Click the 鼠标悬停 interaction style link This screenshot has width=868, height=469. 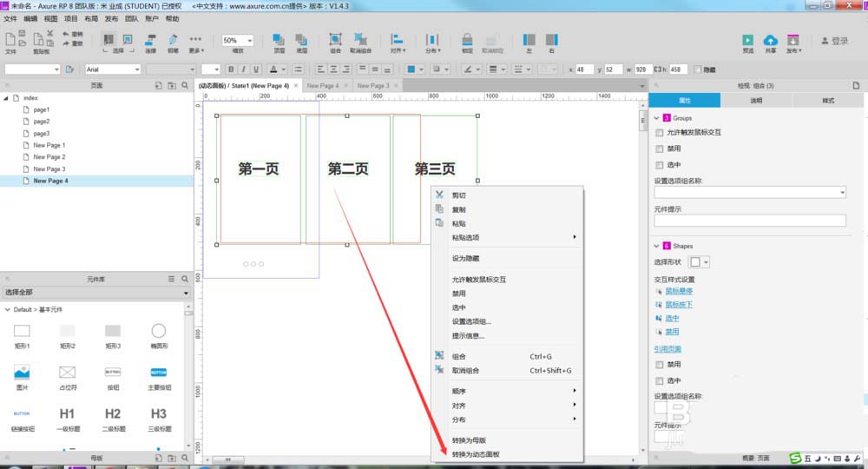point(679,291)
